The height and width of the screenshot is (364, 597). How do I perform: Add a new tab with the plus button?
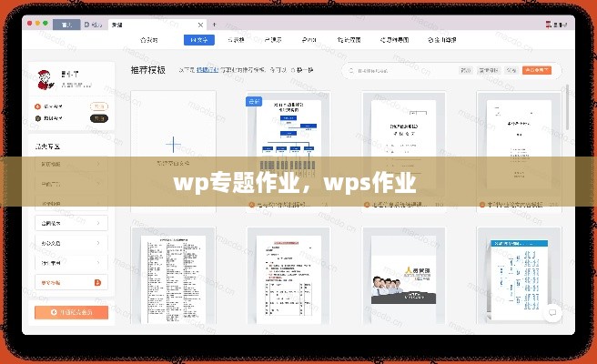(x=215, y=25)
